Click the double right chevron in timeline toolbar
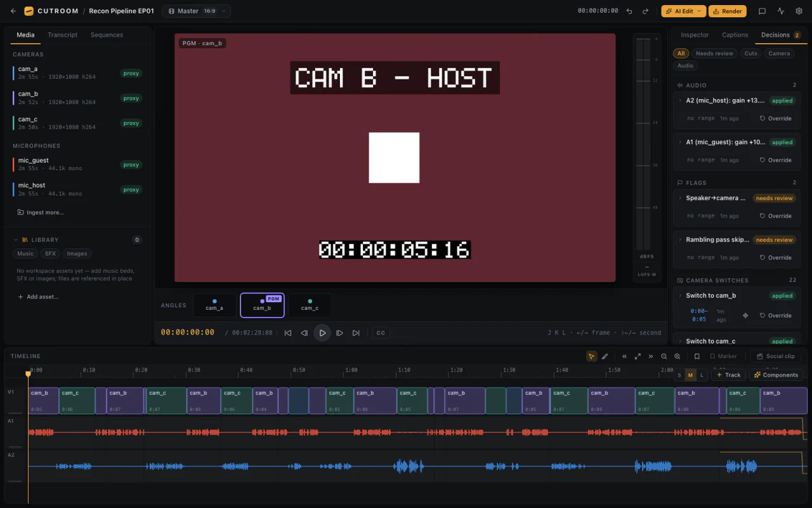The image size is (812, 508). [651, 356]
